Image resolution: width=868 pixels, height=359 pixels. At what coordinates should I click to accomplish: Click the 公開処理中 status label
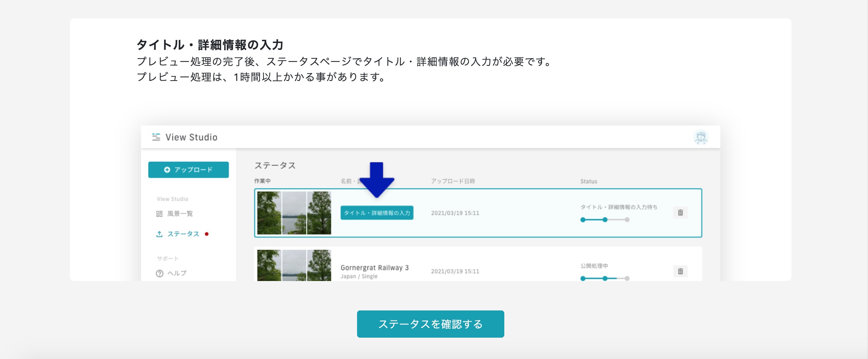(594, 266)
